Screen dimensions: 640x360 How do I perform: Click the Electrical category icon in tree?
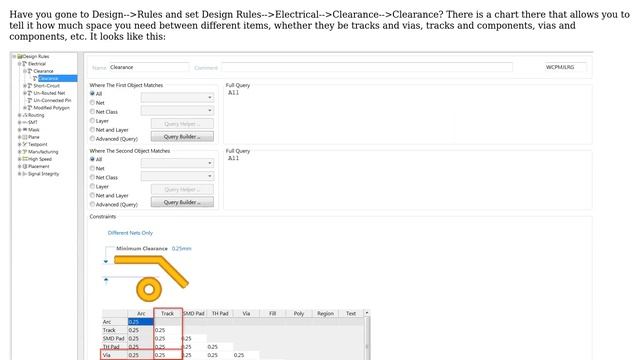click(x=24, y=64)
